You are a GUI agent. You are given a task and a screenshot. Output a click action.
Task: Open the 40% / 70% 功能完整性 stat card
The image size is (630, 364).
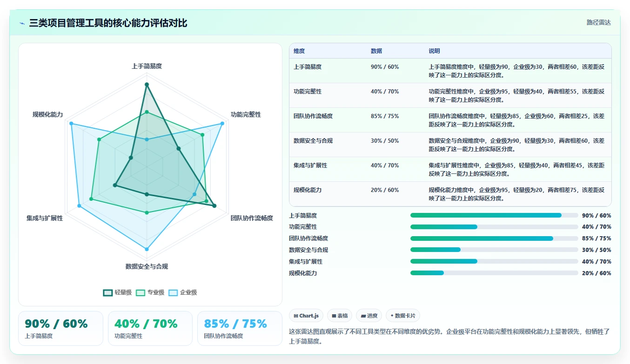pyautogui.click(x=150, y=328)
